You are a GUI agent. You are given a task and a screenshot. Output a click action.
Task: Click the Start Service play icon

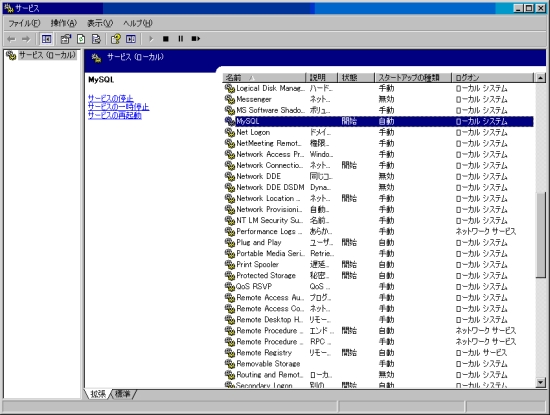151,39
